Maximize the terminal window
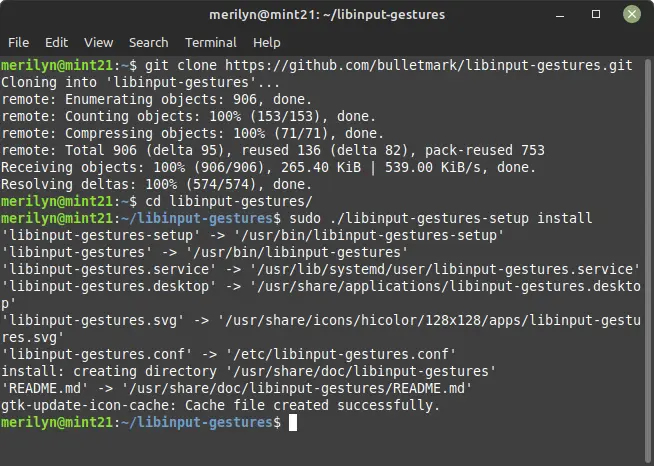Screen dimensions: 654x466 click(x=596, y=15)
